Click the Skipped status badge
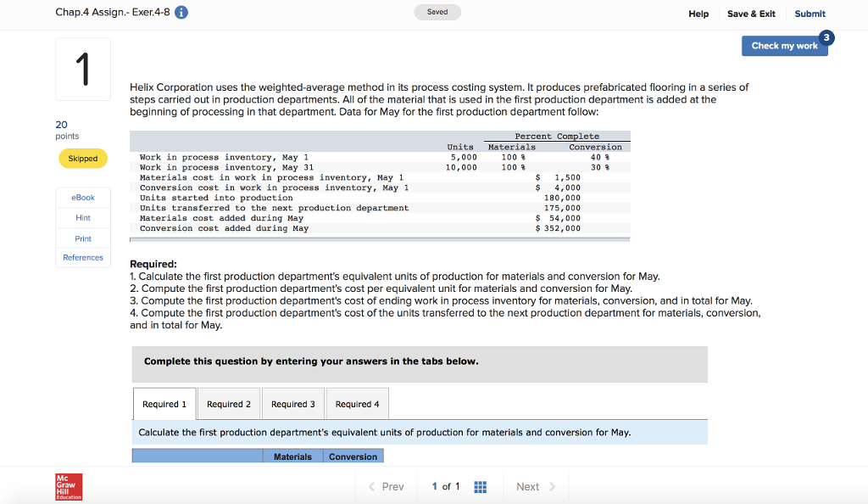The width and height of the screenshot is (868, 504). click(82, 159)
